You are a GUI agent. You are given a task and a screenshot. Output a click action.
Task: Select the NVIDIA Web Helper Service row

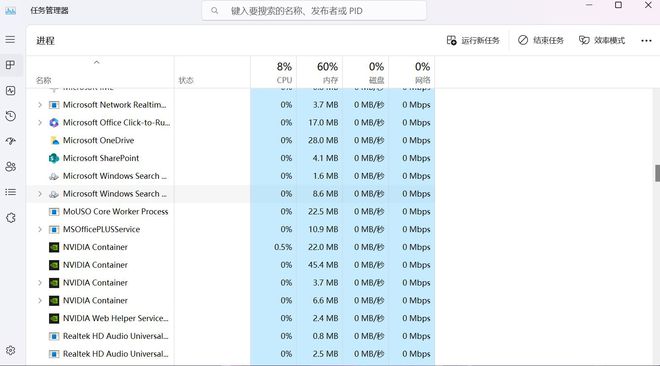pos(231,318)
